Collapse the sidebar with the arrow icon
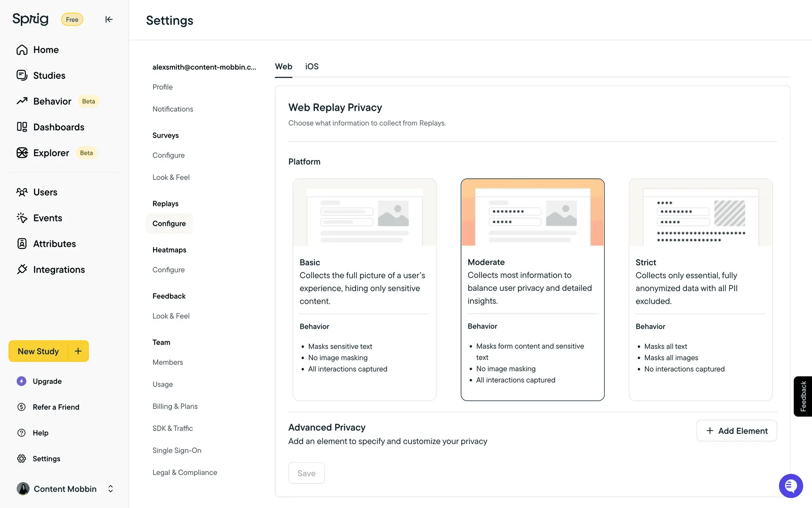Screen dimensions: 812x508 click(x=109, y=19)
